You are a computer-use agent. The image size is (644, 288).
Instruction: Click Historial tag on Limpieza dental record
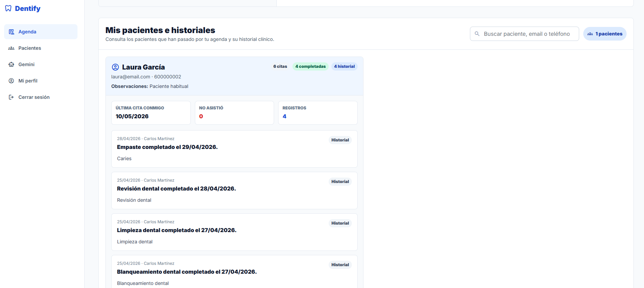(x=340, y=223)
